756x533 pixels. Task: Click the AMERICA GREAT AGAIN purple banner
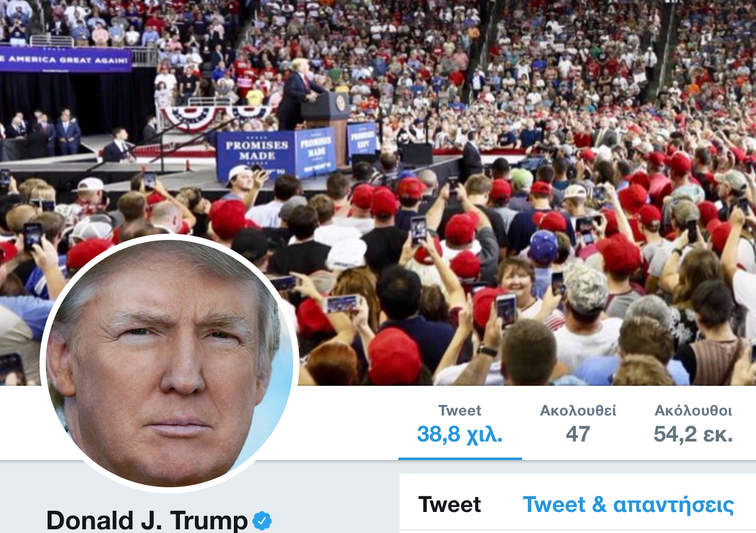tap(66, 59)
